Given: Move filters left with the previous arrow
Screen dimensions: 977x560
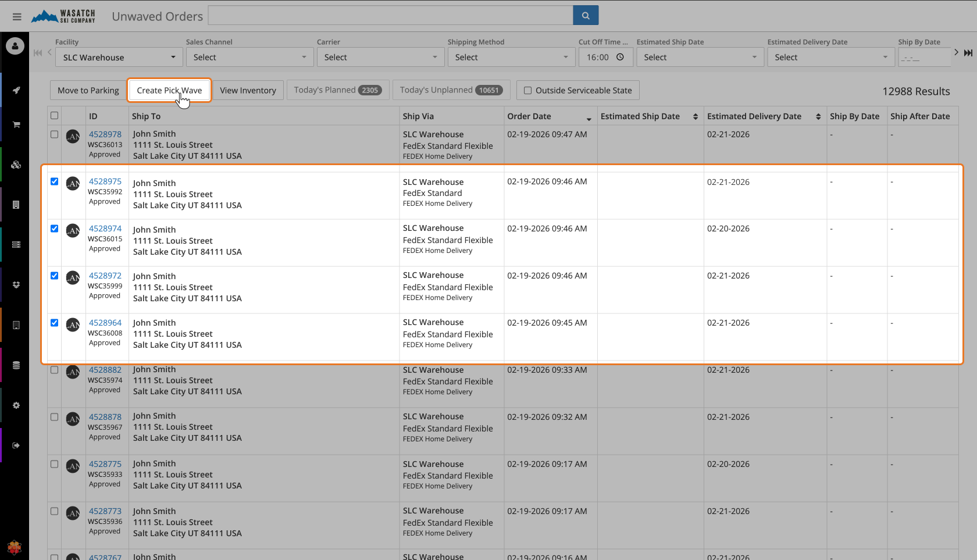Looking at the screenshot, I should click(x=49, y=52).
